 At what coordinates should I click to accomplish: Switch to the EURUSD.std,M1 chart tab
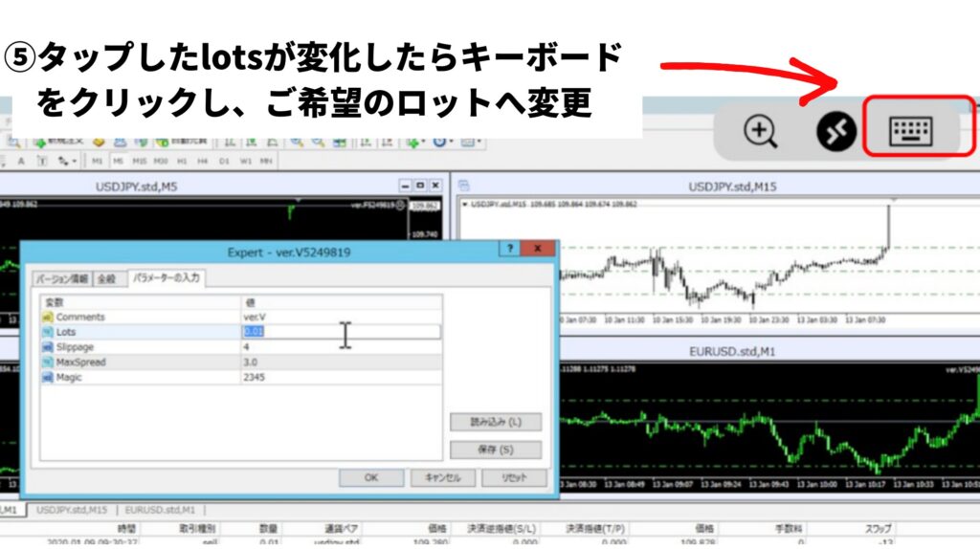tap(159, 510)
